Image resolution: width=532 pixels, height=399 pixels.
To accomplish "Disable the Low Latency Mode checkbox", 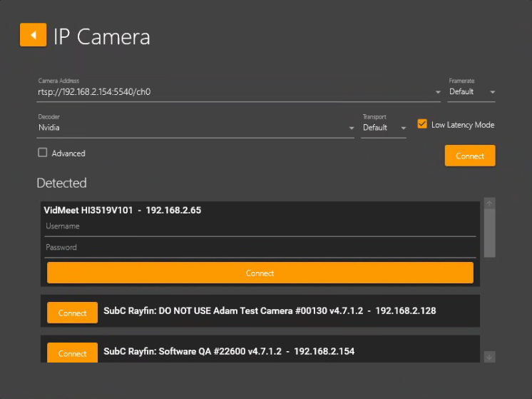I will click(422, 124).
